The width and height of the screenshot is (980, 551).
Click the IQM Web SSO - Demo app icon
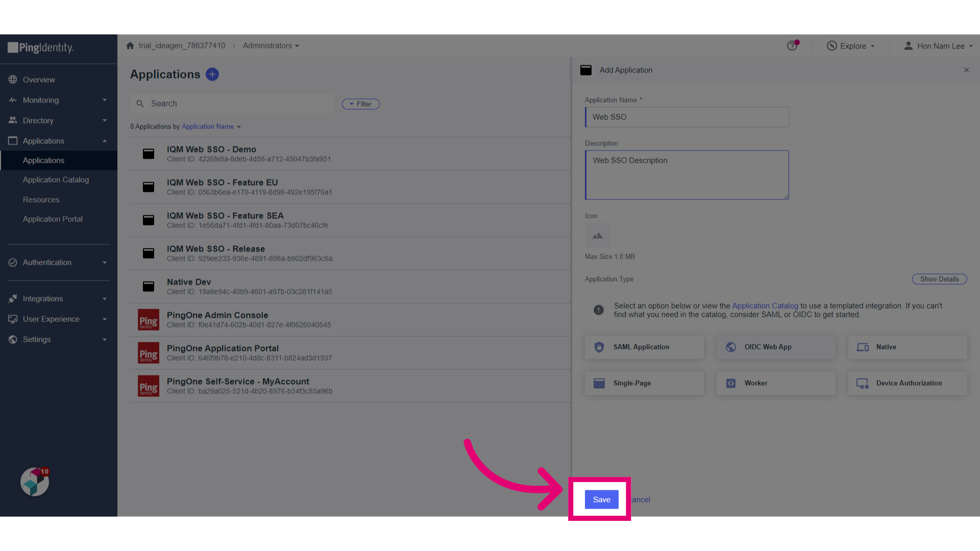click(x=149, y=154)
